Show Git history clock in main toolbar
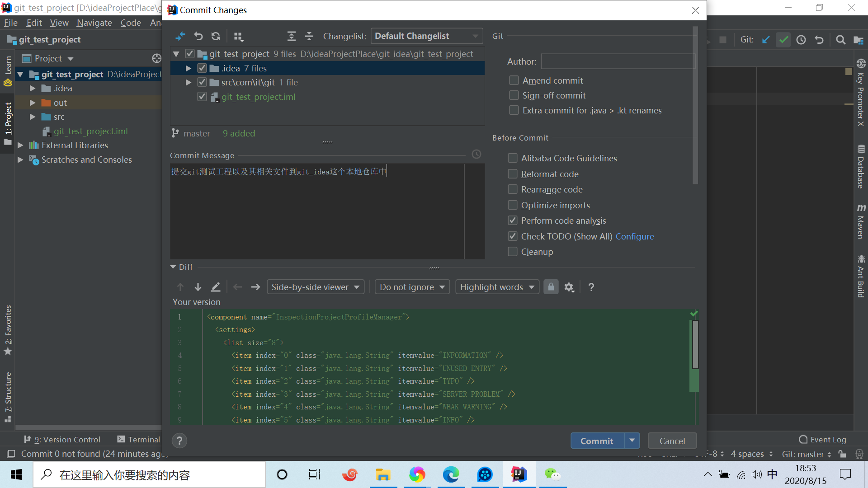The width and height of the screenshot is (868, 488). point(801,40)
